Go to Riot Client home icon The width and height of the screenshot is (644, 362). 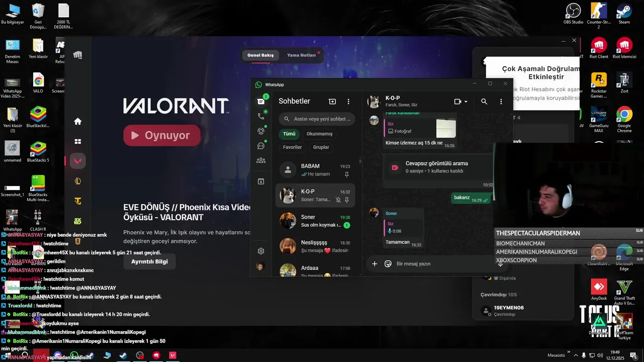[x=77, y=121]
